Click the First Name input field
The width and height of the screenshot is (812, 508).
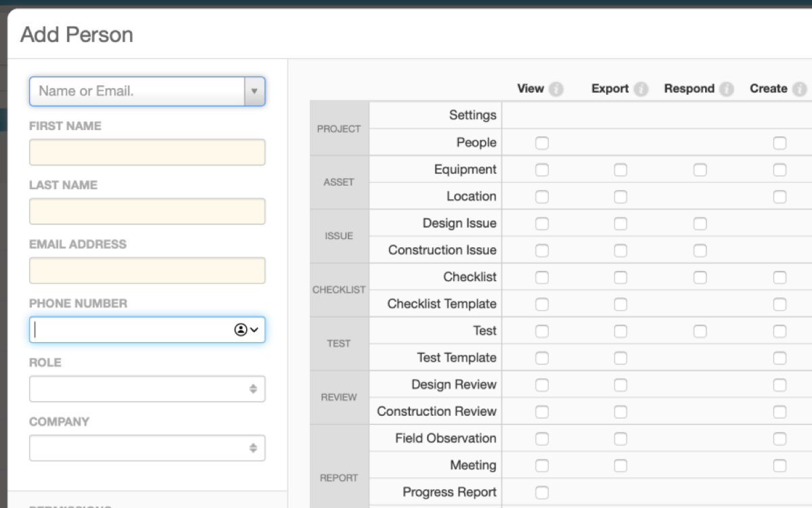pyautogui.click(x=147, y=152)
